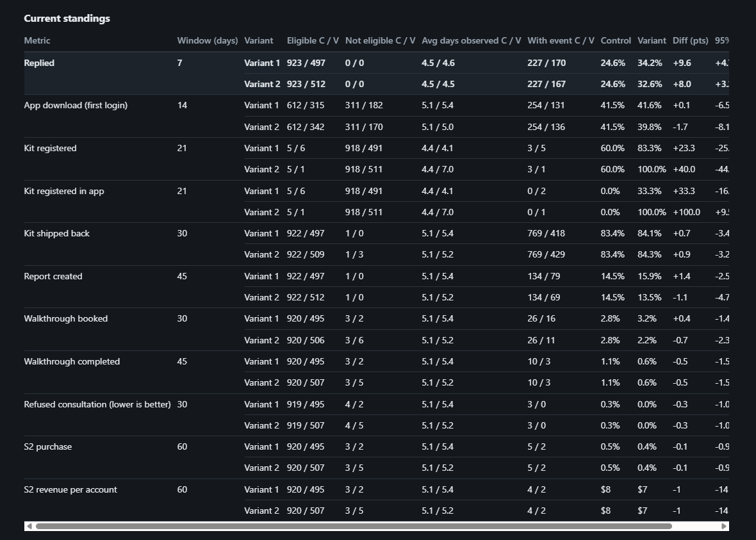
Task: Click eligible cell '919 / 495'
Action: (x=306, y=404)
